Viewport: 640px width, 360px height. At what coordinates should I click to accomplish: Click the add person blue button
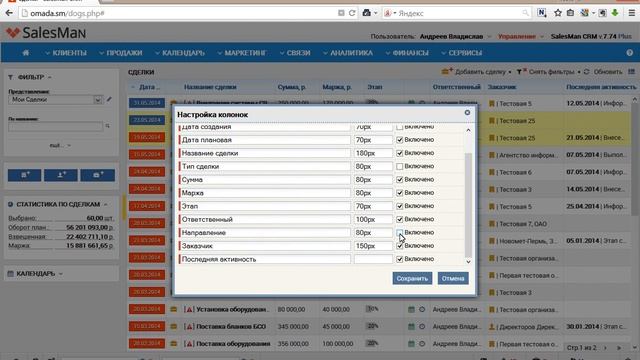coord(61,175)
